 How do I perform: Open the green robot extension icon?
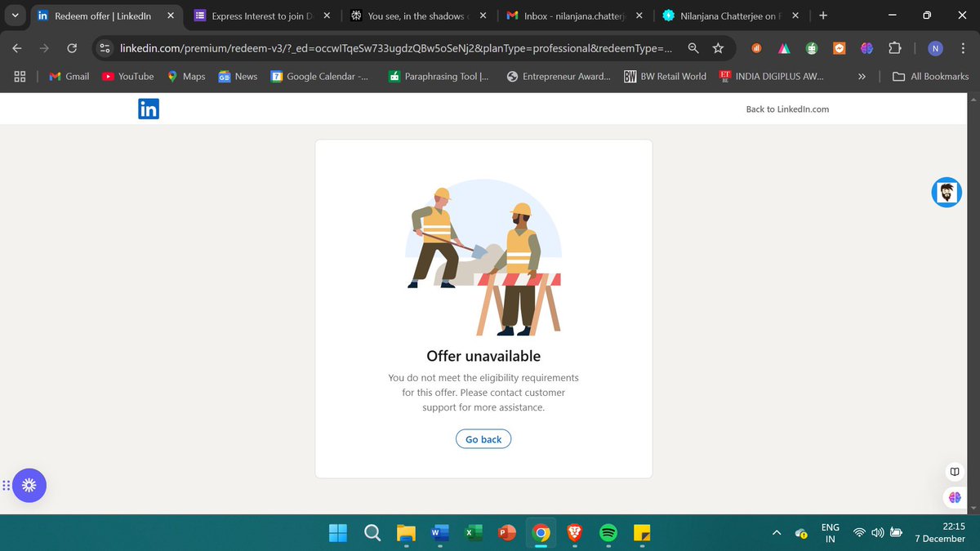click(812, 49)
